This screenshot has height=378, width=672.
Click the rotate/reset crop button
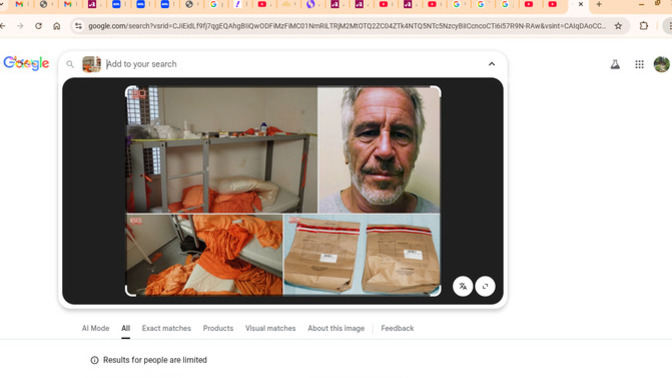point(485,286)
